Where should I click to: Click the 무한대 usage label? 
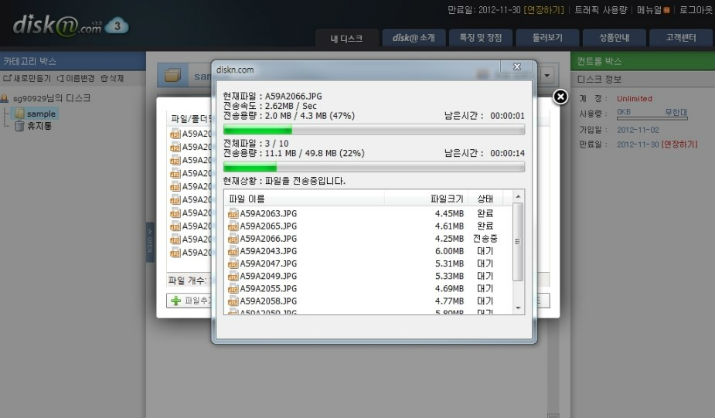676,112
